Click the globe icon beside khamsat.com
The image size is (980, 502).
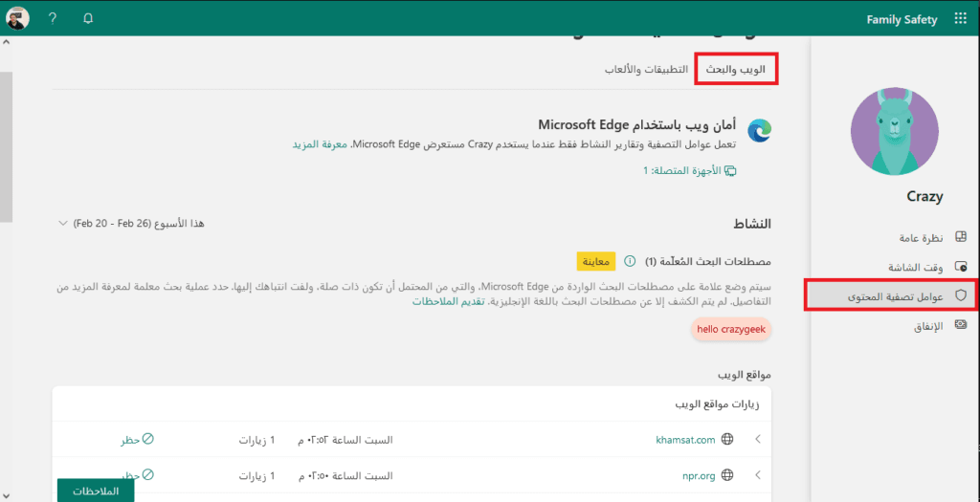[727, 440]
